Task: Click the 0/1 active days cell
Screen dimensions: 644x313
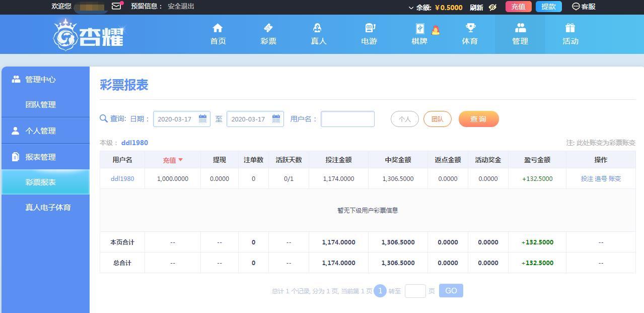Action: (x=289, y=178)
